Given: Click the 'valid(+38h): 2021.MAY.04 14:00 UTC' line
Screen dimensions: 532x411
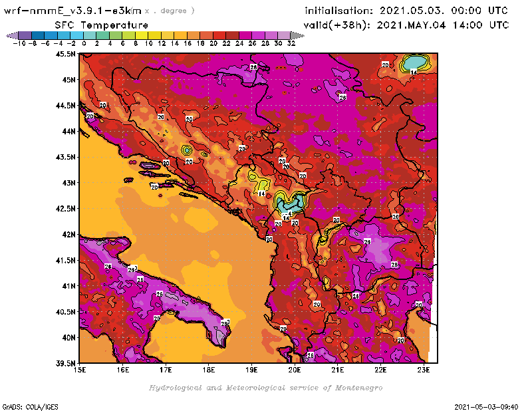Looking at the screenshot, I should point(406,25).
